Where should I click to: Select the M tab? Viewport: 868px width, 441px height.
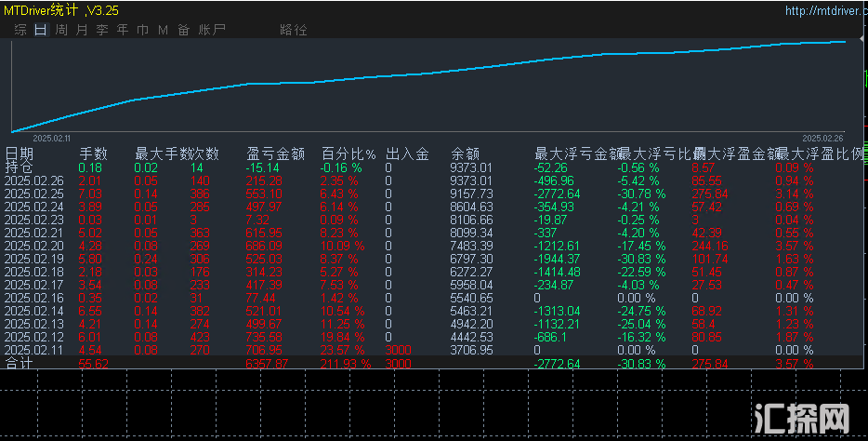tap(163, 30)
